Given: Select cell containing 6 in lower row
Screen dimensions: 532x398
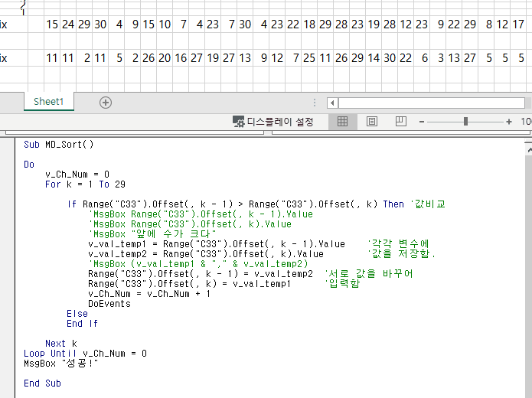Looking at the screenshot, I should (x=422, y=58).
